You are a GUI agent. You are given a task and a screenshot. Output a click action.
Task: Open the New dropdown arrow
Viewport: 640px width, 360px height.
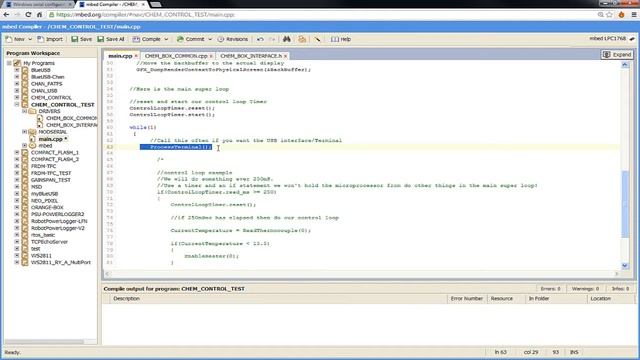[30, 39]
